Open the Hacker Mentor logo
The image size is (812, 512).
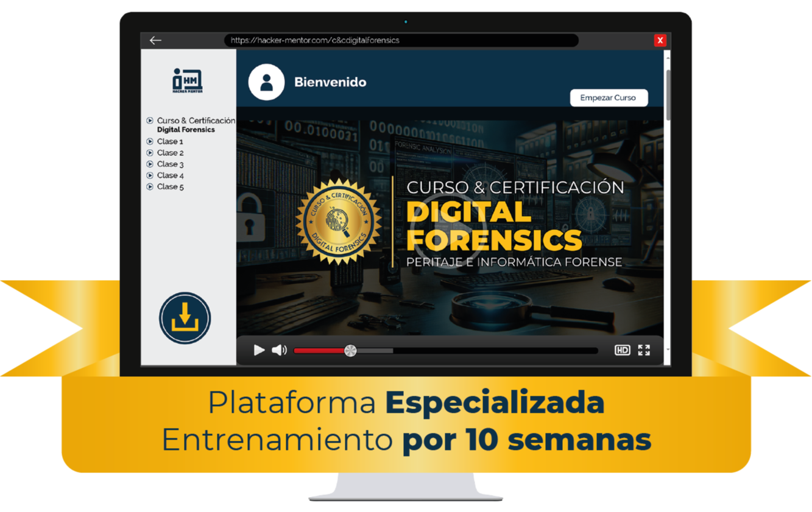pyautogui.click(x=188, y=80)
